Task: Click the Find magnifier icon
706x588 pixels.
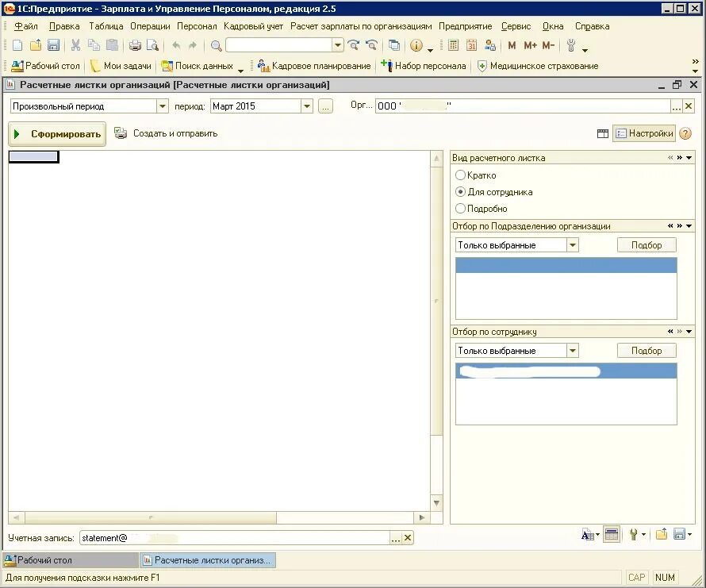Action: [x=216, y=45]
